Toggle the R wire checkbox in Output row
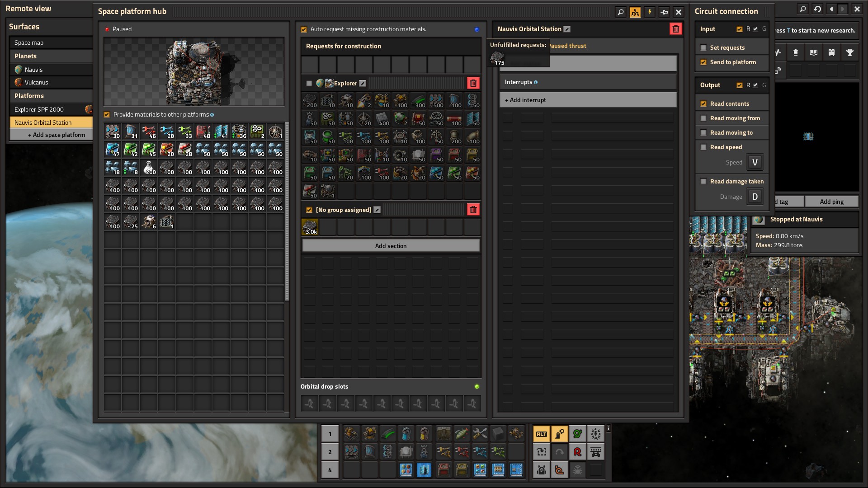 pos(740,85)
